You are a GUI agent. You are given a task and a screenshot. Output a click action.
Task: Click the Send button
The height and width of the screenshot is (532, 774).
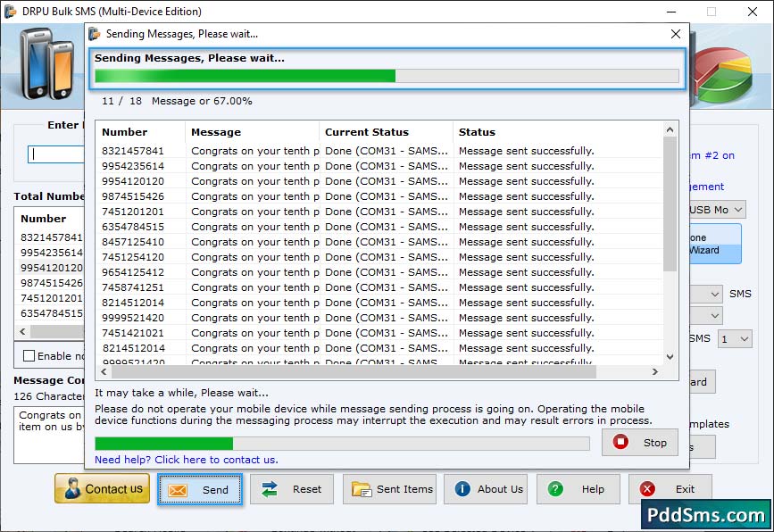(x=200, y=489)
